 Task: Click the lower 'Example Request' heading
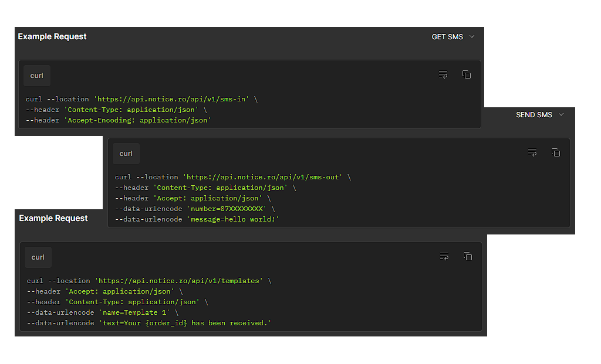[53, 218]
